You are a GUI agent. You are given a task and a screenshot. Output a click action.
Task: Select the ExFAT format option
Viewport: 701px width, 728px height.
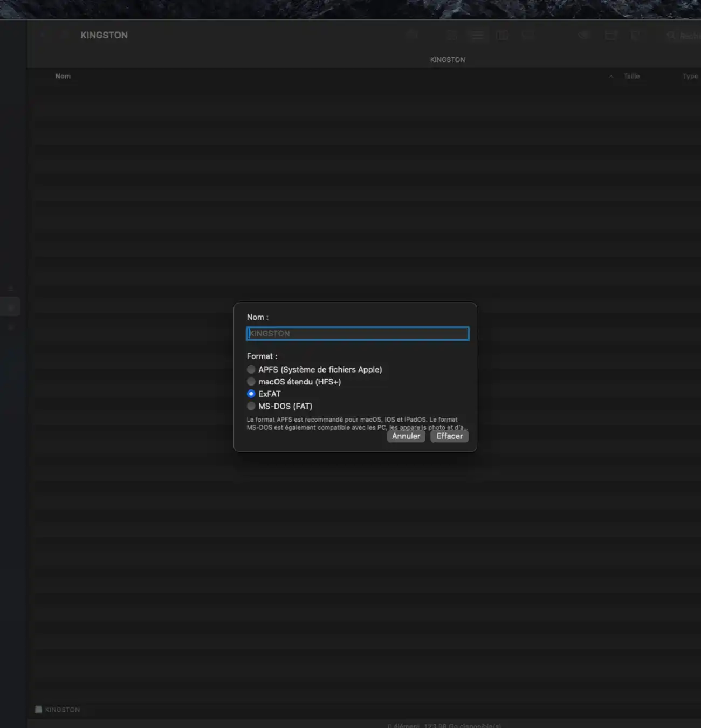[x=251, y=394]
